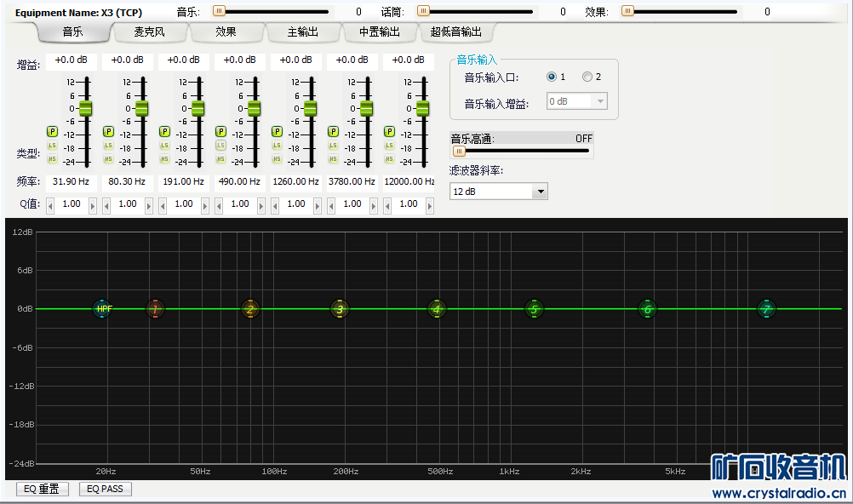This screenshot has height=504, width=853.
Task: Click the 音乐高通 slider handle
Action: point(459,152)
